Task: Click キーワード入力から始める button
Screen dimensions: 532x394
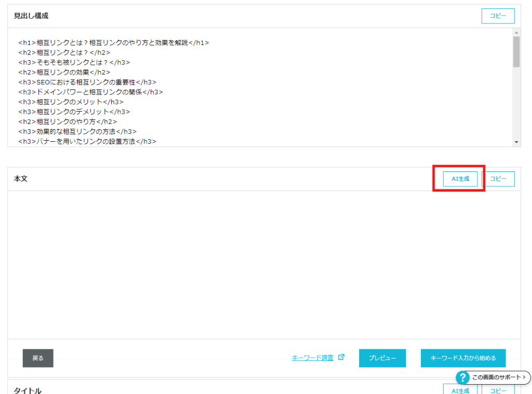Action: click(x=463, y=358)
